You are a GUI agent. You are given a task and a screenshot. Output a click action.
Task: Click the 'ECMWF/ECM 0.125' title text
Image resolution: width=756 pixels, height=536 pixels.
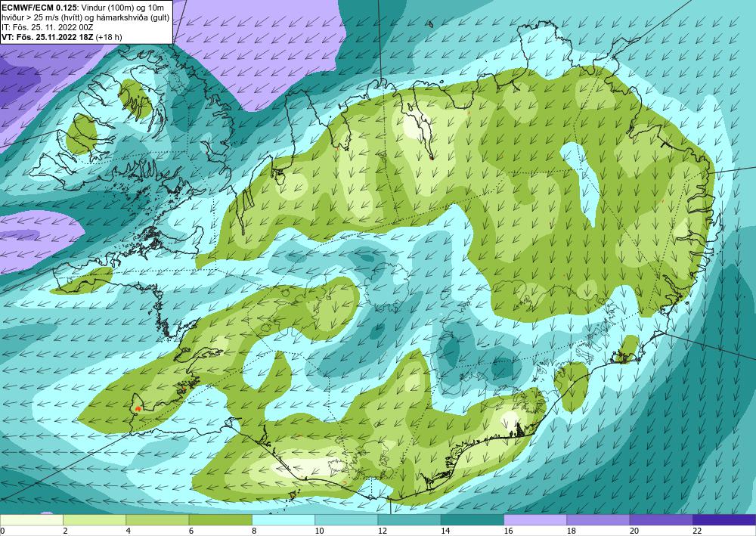click(39, 8)
